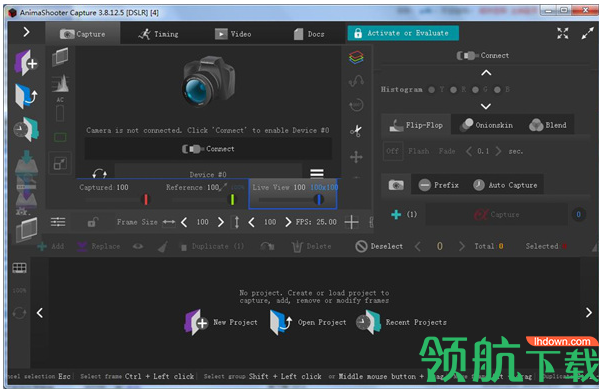Screen dimensions: 599x389
Task: Click New Project in the empty timeline
Action: [221, 323]
